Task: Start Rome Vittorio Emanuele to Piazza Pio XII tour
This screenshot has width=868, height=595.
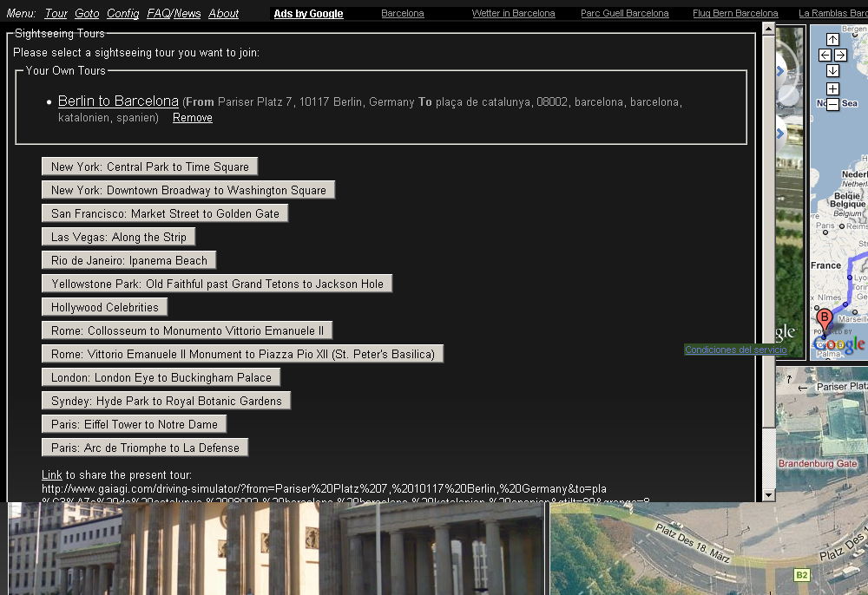Action: [242, 354]
